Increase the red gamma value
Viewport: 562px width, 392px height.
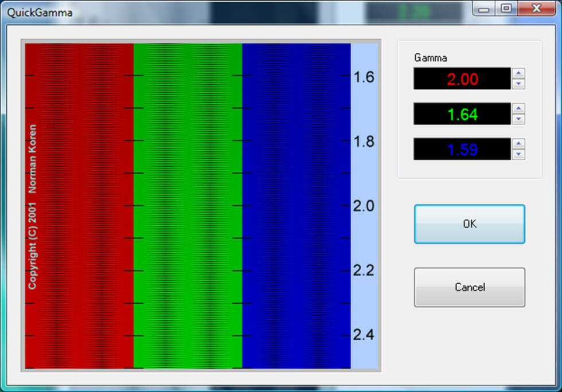pos(518,73)
